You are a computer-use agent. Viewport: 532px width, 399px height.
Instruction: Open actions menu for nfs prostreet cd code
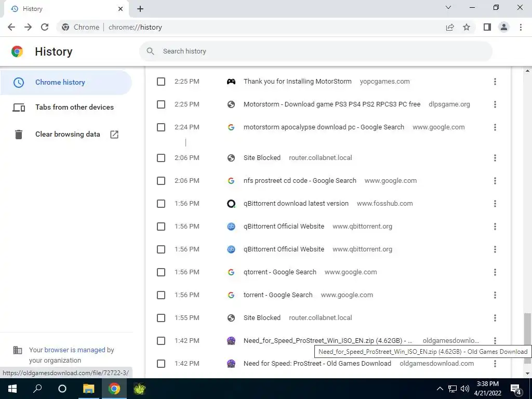(495, 181)
